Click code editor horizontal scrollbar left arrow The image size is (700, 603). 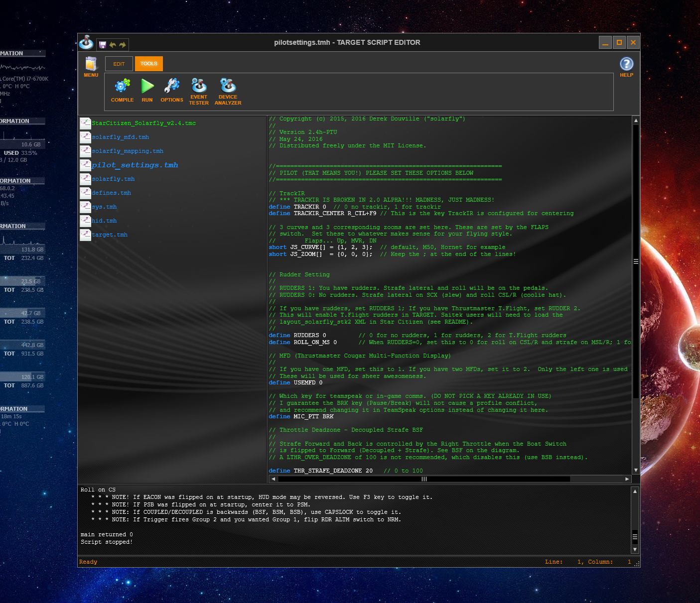coord(273,479)
